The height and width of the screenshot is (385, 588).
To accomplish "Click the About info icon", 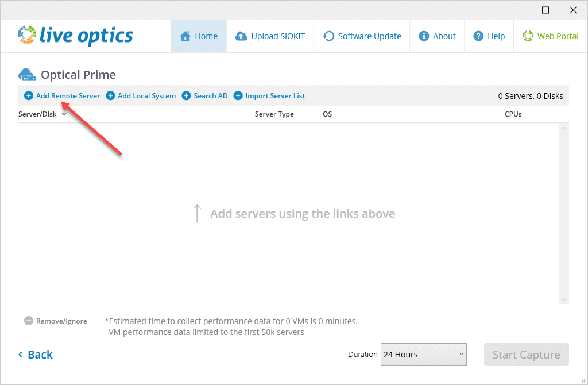I will [x=424, y=36].
